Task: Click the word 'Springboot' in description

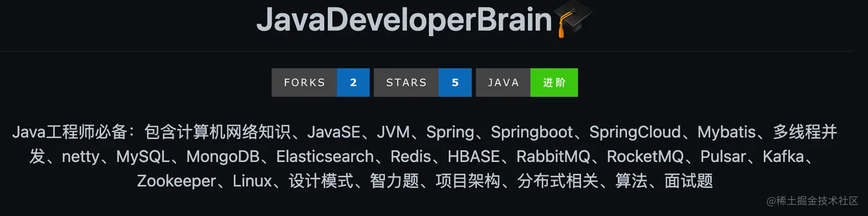Action: click(532, 132)
